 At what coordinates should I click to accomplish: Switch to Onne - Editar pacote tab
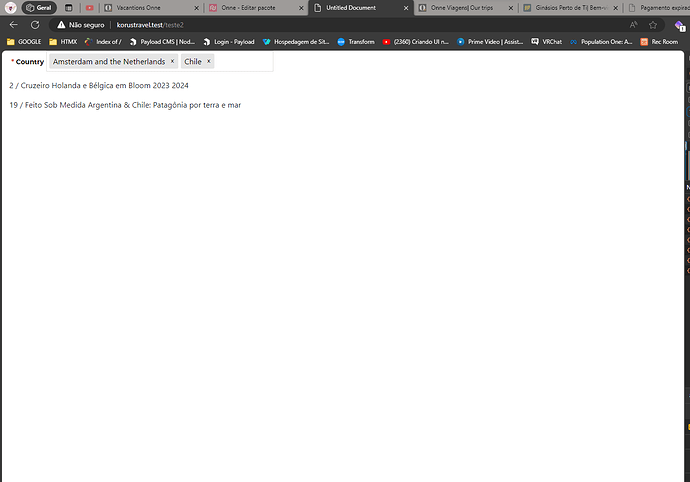tap(247, 7)
